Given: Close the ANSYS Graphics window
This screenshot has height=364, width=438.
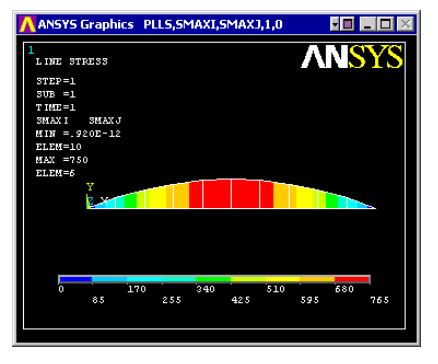Looking at the screenshot, I should tap(405, 24).
